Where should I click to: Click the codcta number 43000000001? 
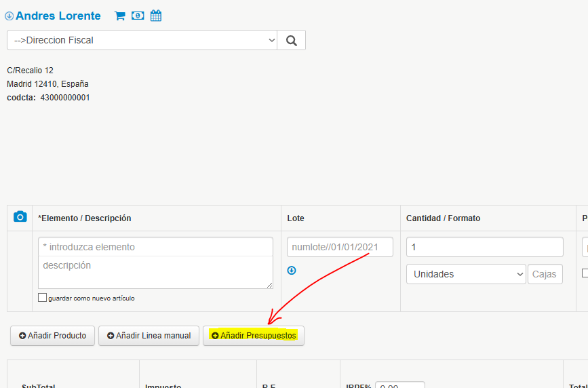[65, 98]
